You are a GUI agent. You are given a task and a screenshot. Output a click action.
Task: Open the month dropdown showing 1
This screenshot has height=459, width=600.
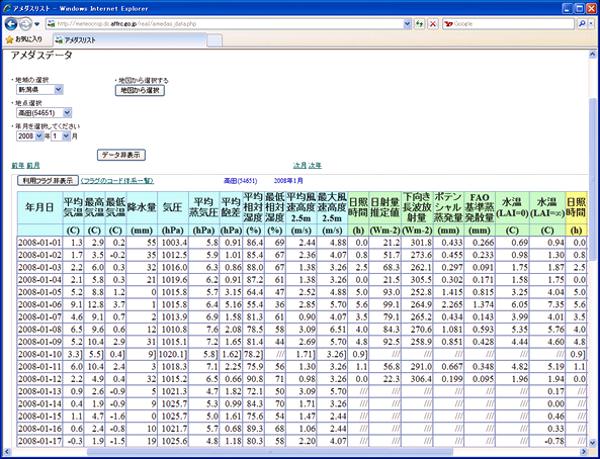(60, 136)
